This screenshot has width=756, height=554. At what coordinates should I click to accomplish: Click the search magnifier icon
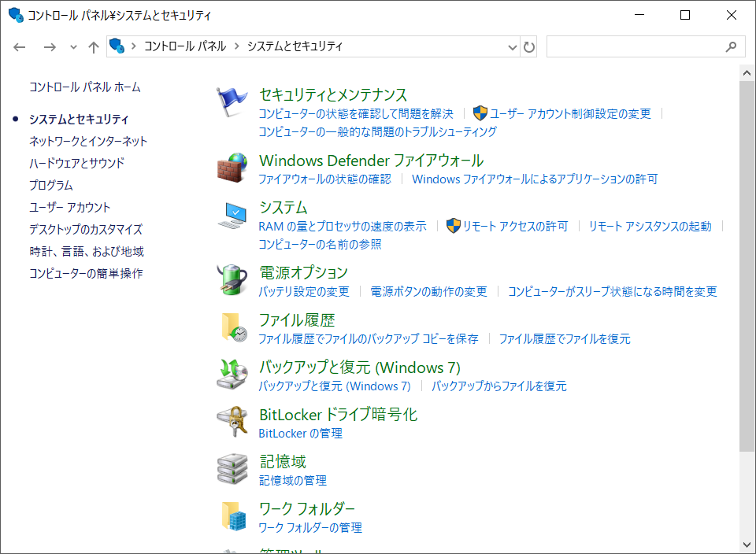click(731, 46)
